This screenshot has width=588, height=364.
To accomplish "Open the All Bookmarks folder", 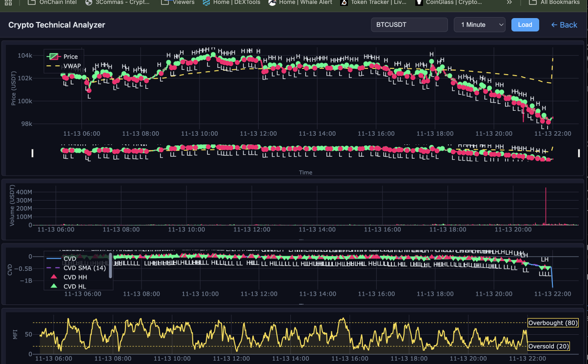I will pos(554,2).
